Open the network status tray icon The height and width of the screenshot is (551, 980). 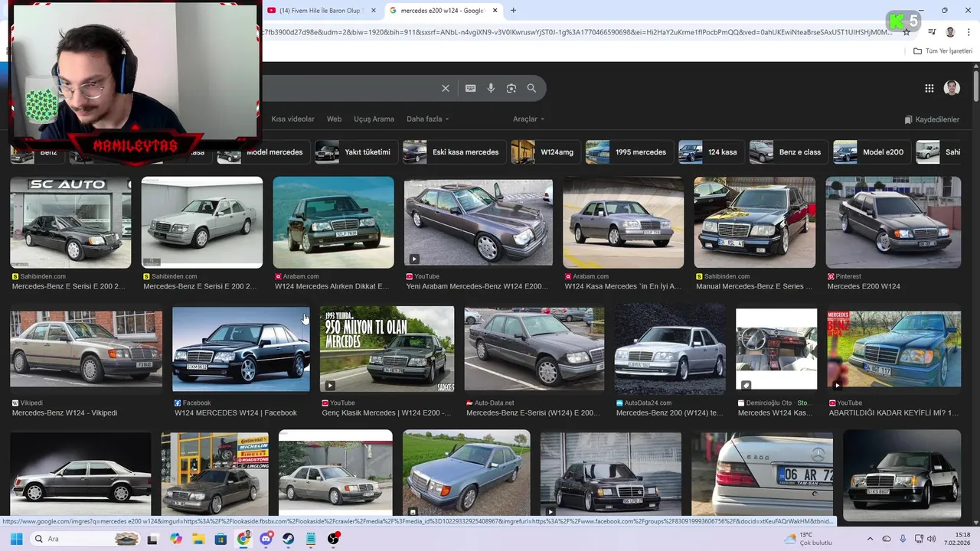coord(917,539)
